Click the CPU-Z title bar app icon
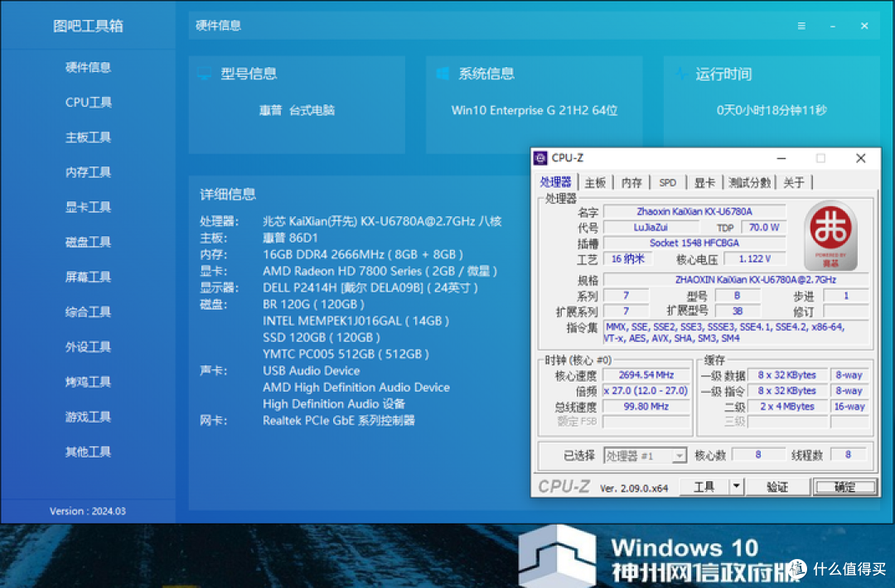Screen dimensions: 895x588 [x=540, y=158]
